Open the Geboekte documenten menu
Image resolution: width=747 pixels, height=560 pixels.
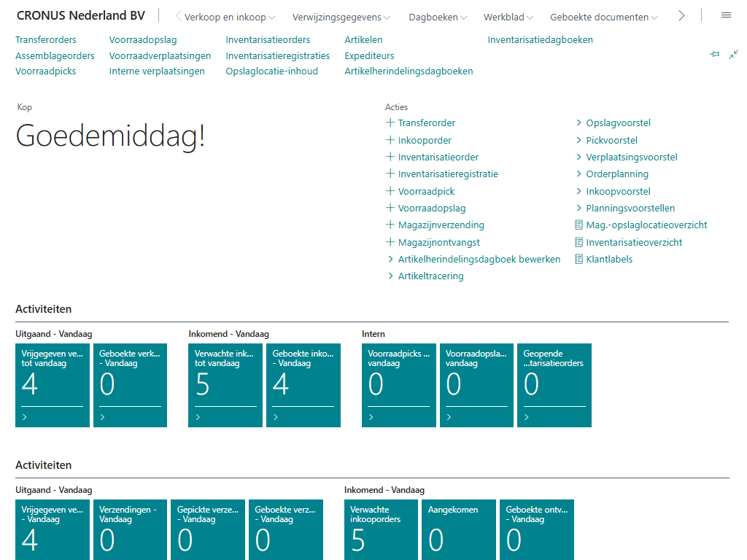[603, 17]
